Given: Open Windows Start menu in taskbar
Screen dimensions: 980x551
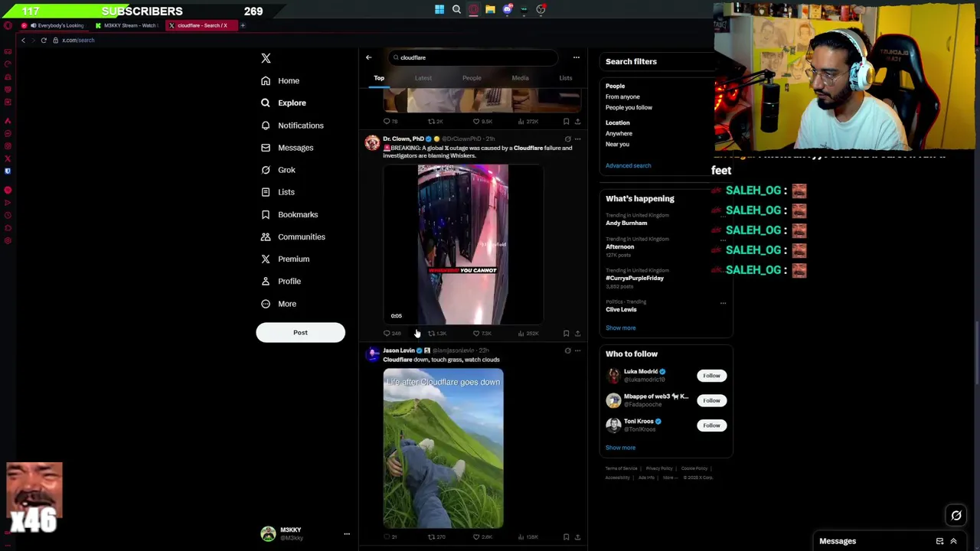Looking at the screenshot, I should pyautogui.click(x=439, y=10).
